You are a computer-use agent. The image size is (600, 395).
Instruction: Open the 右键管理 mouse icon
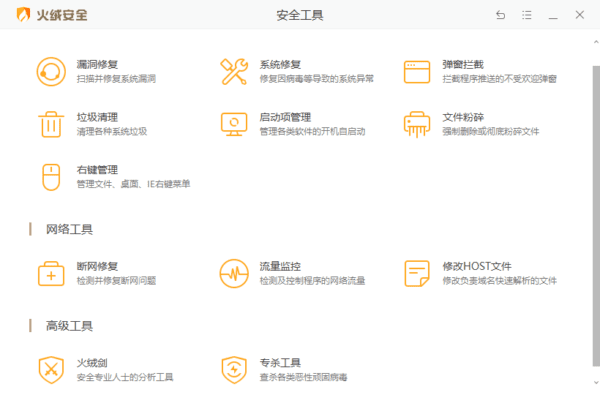pos(51,177)
